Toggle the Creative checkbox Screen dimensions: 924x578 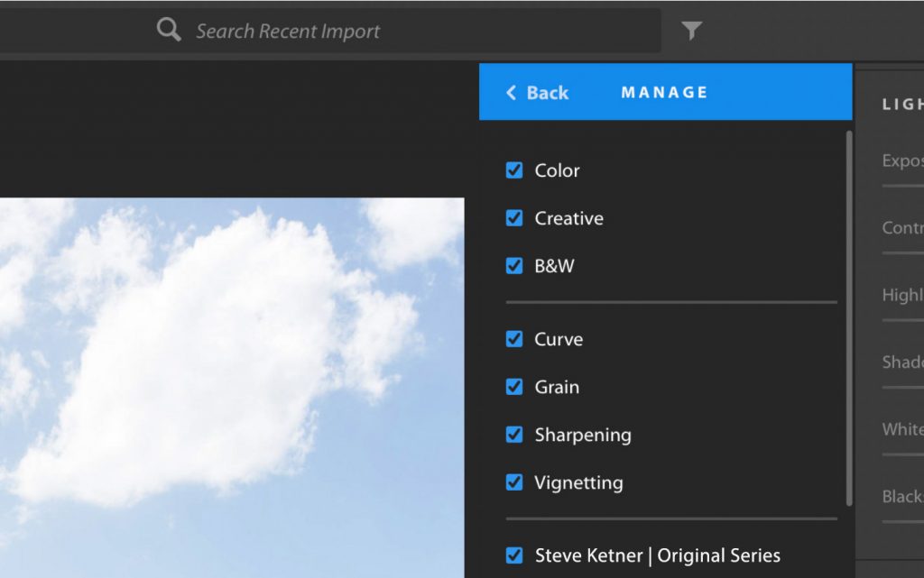click(514, 218)
